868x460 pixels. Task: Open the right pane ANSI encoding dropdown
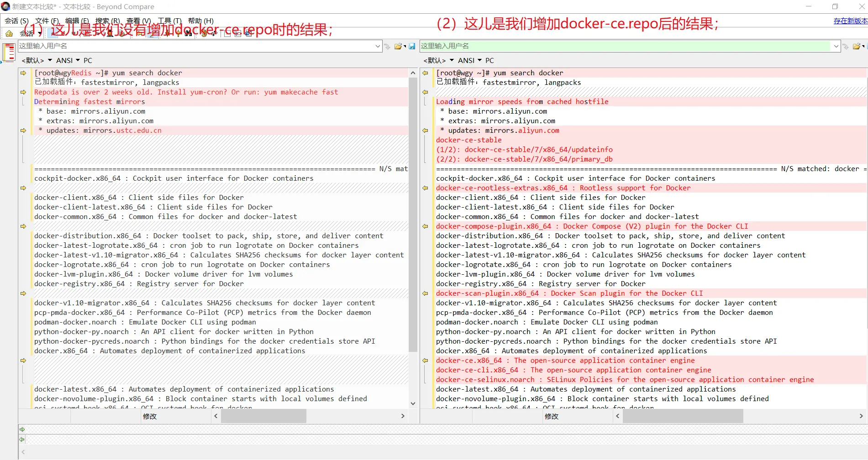click(470, 60)
